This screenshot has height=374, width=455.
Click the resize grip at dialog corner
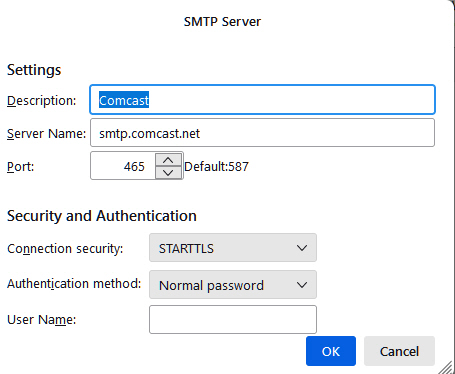click(446, 367)
